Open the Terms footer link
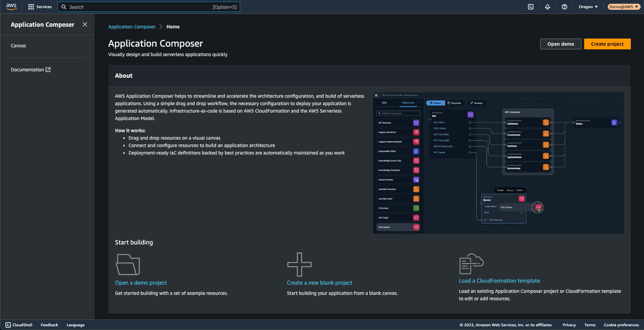 590,325
